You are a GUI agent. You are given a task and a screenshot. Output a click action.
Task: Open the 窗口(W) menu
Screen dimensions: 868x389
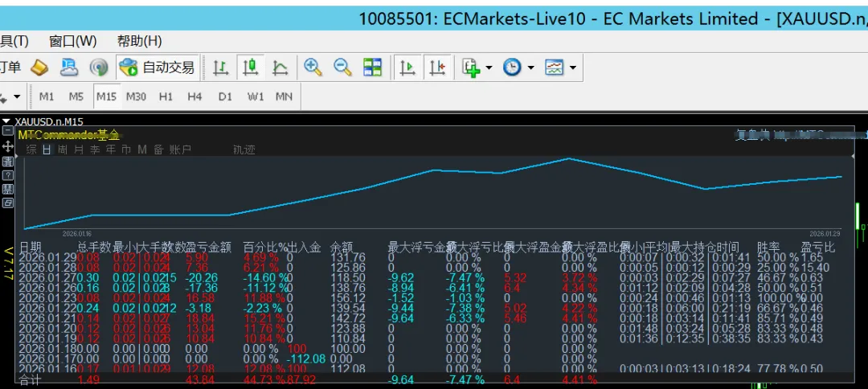tap(72, 41)
